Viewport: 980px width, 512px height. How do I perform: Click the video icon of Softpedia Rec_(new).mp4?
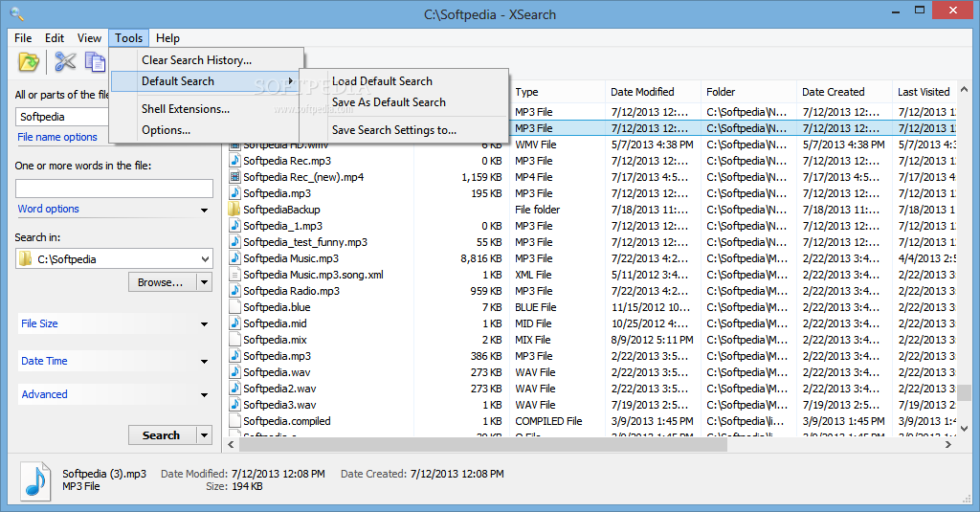pos(235,177)
